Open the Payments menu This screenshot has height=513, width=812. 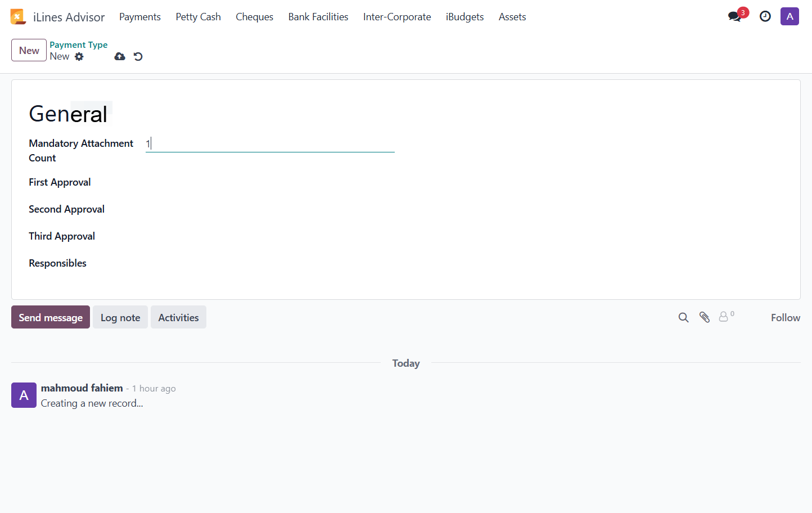pos(140,17)
